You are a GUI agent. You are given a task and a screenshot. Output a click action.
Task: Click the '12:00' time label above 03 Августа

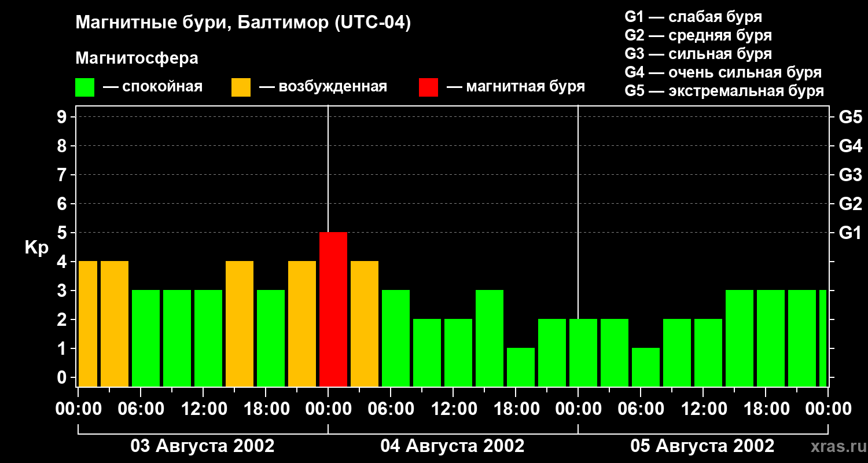[203, 409]
